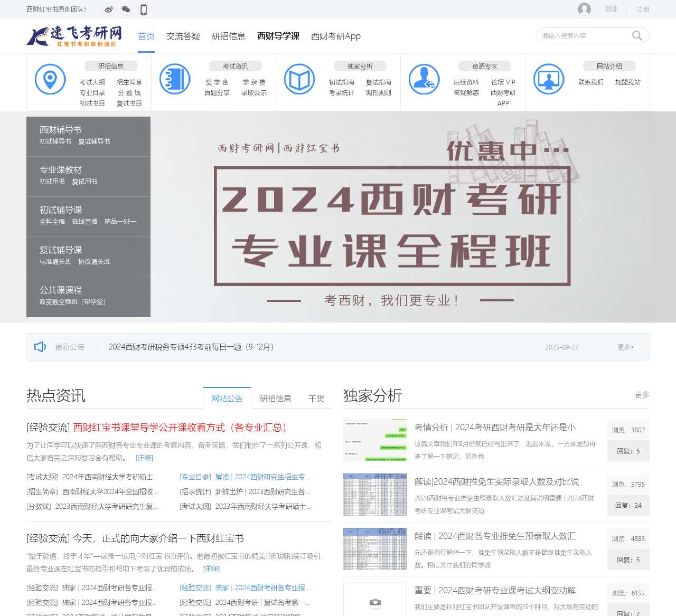Open 西财红宝书课堂导学公开课收看方式 article
676x616 pixels.
tap(180, 428)
